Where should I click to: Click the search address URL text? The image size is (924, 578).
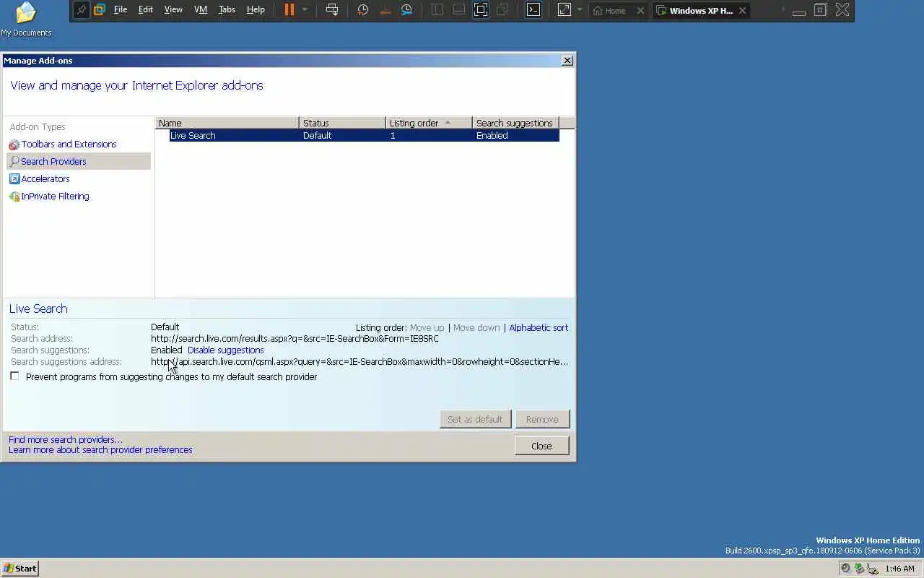[295, 339]
